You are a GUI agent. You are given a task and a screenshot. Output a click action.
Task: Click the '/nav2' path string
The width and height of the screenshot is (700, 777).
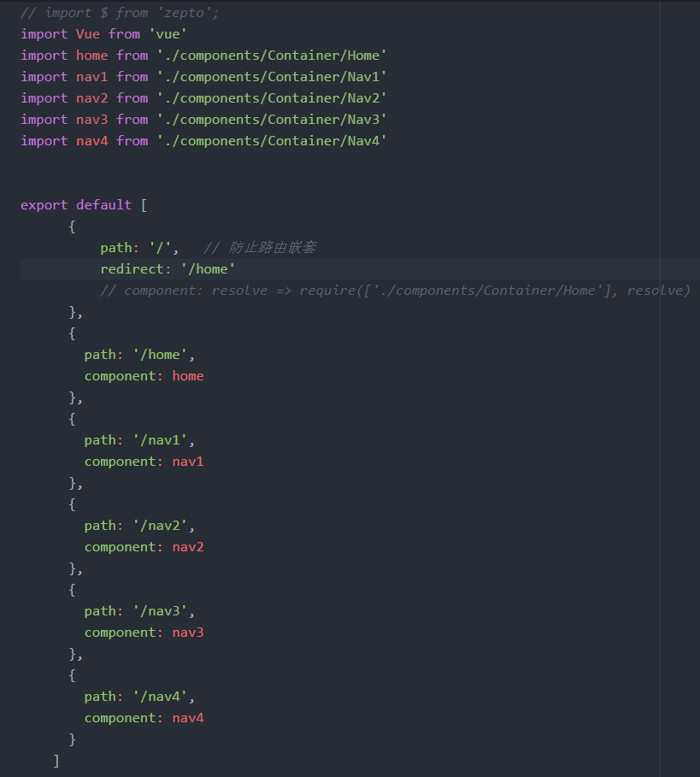pos(160,526)
